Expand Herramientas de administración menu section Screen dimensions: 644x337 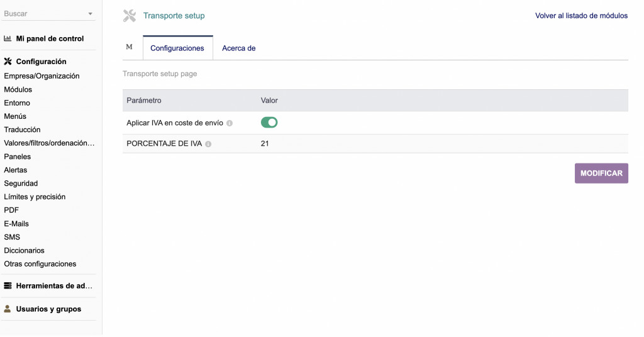[54, 285]
